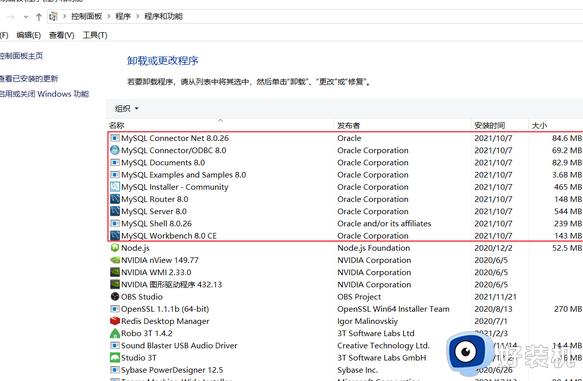583x381 pixels.
Task: Open the 查看(V) menu
Action: click(62, 35)
